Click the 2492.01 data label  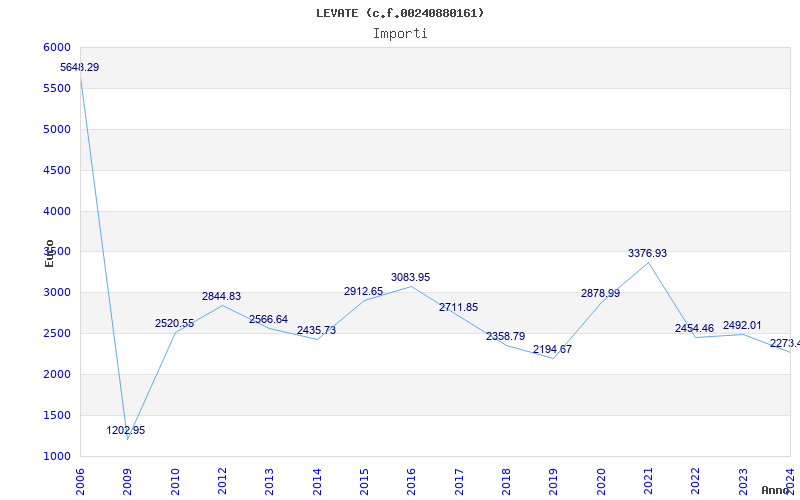[x=742, y=326]
